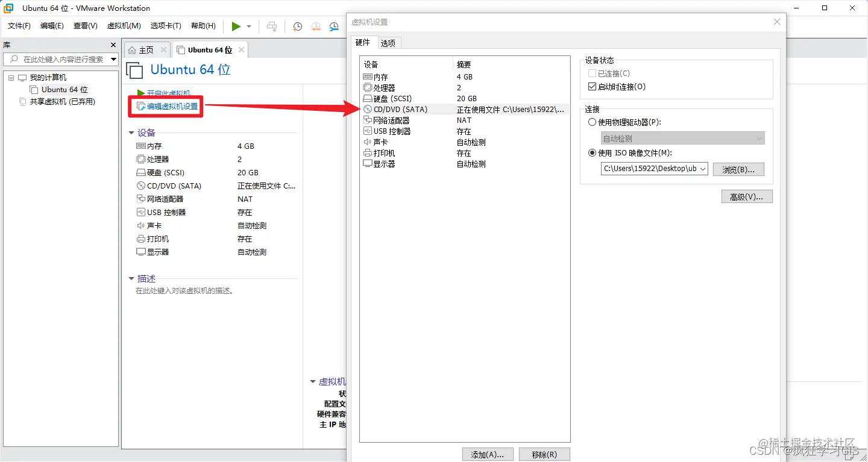
Task: Click the send Ctrl+Alt+Del toolbar icon
Action: [x=272, y=26]
